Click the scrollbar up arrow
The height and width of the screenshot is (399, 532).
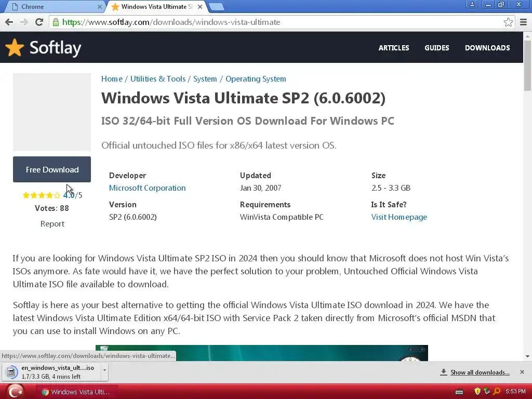click(527, 35)
